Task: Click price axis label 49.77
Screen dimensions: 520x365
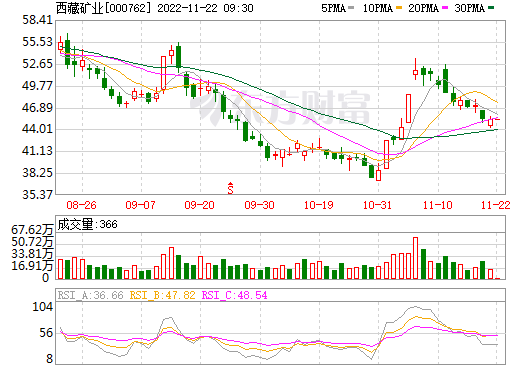Action: pyautogui.click(x=38, y=86)
